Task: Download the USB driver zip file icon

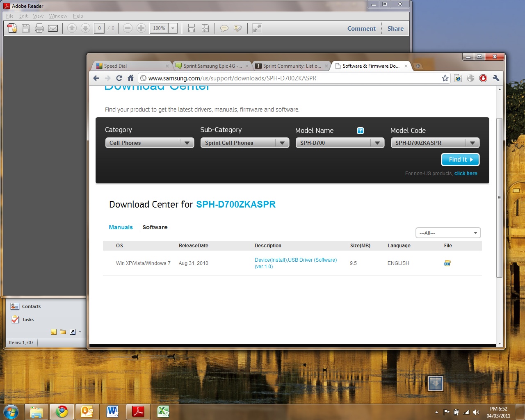Action: pyautogui.click(x=447, y=263)
